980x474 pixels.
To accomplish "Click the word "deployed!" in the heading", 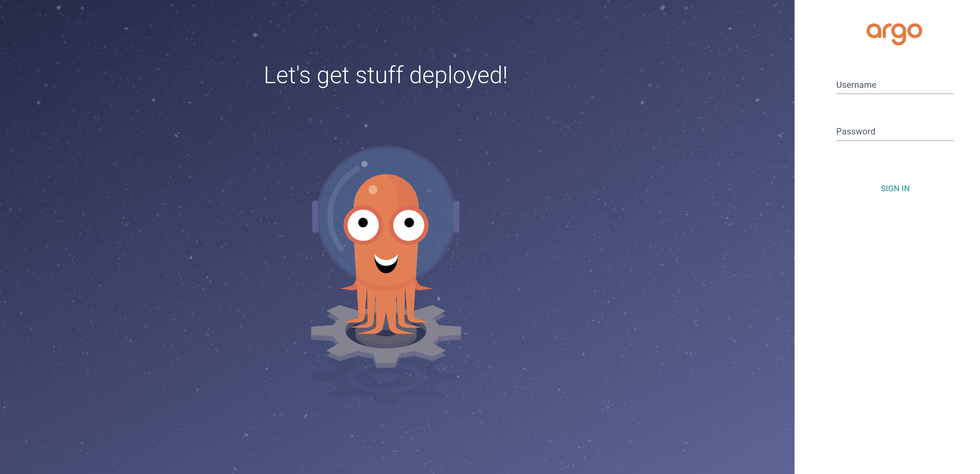I will [x=458, y=75].
